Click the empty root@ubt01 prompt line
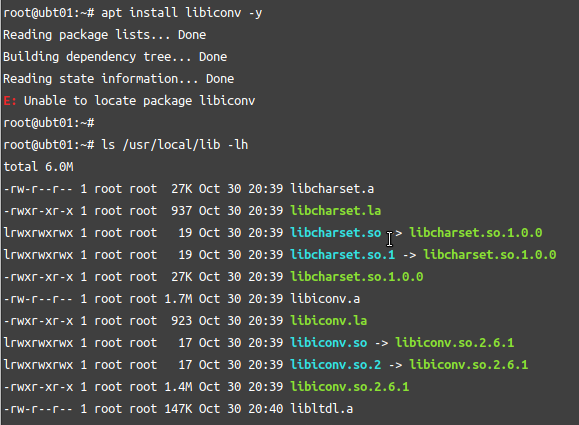This screenshot has width=579, height=425. [x=49, y=123]
